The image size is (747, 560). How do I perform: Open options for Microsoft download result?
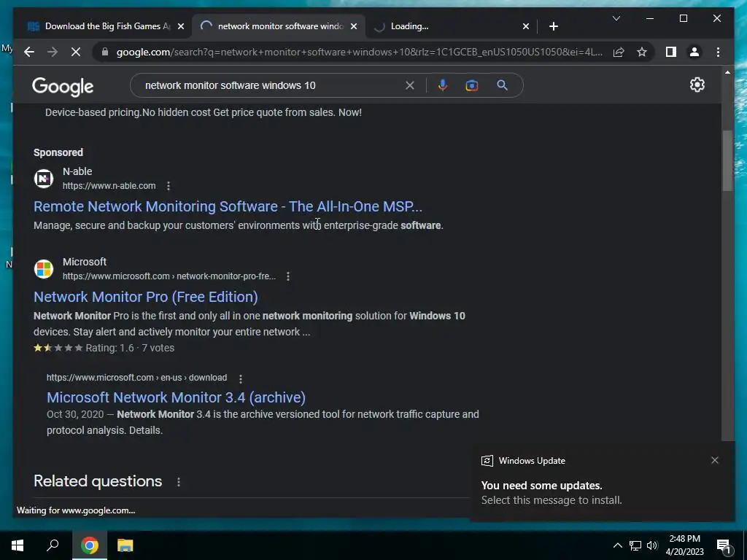pyautogui.click(x=241, y=378)
